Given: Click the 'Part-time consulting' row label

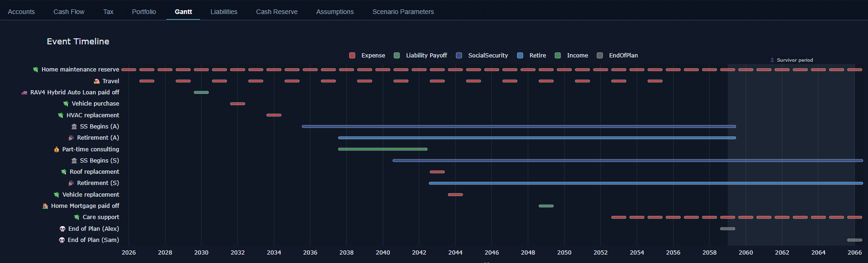Looking at the screenshot, I should 91,149.
